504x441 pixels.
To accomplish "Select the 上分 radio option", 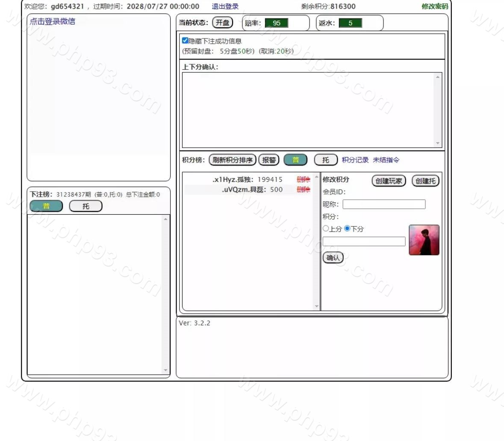I will (326, 229).
